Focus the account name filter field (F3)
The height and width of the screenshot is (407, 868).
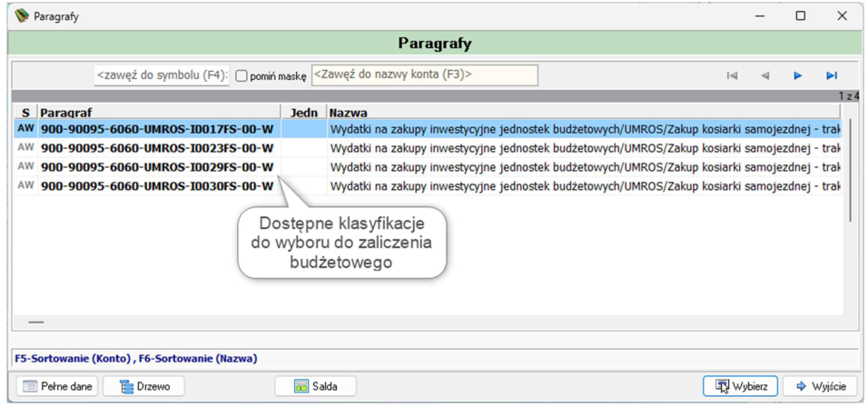(425, 75)
